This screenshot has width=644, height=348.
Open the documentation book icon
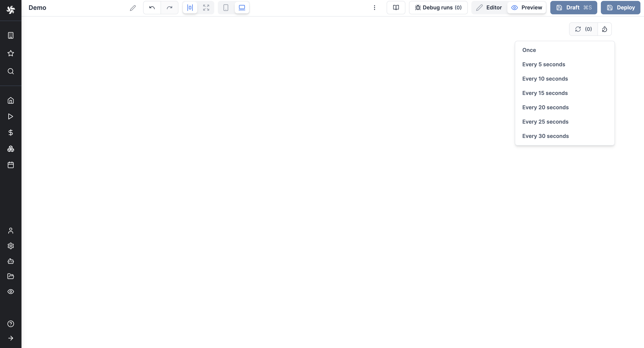(396, 8)
